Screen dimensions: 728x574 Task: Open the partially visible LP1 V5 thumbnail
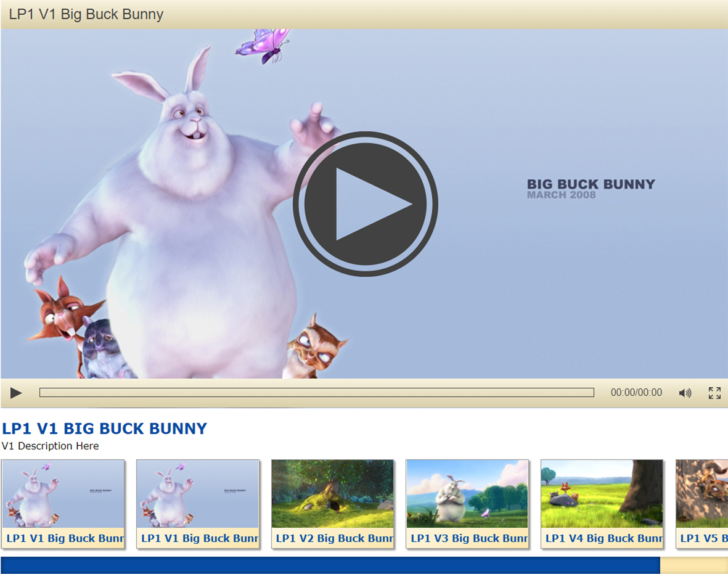tap(702, 494)
